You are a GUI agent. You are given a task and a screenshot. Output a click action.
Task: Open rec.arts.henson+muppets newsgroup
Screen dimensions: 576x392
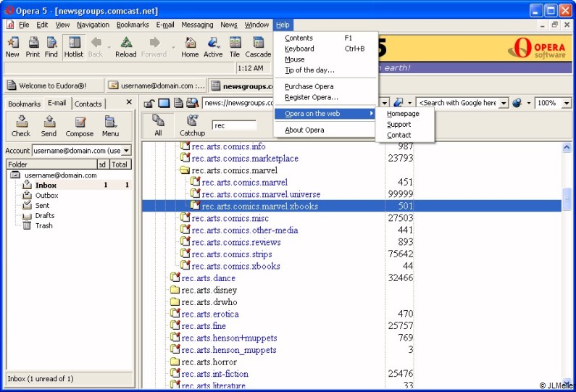pyautogui.click(x=229, y=338)
